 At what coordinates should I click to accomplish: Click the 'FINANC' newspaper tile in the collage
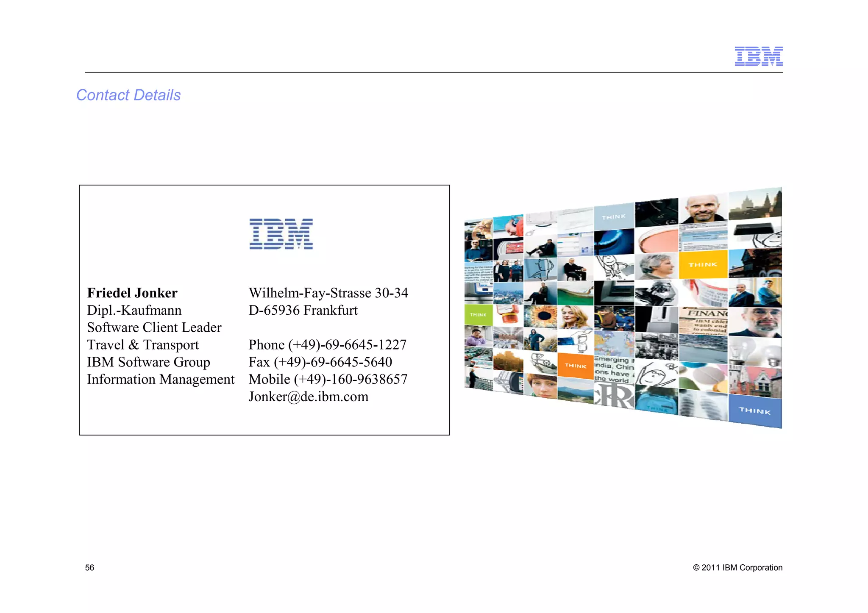704,321
